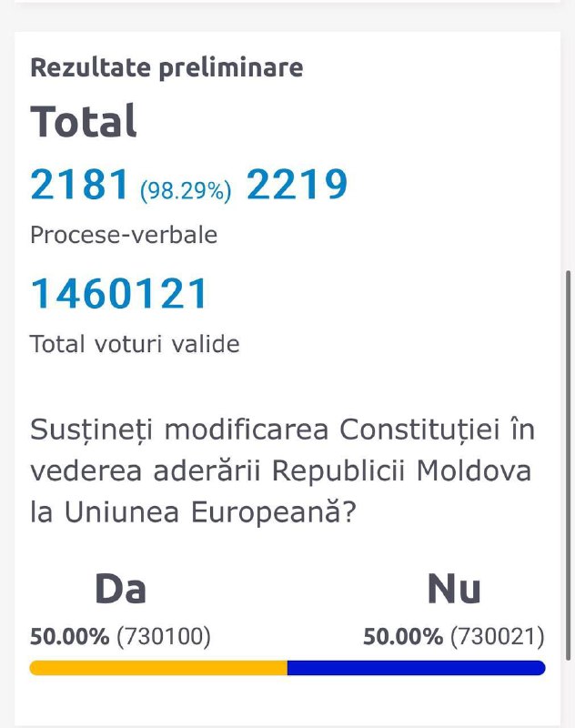Click the 1460121 valid votes figure
Image resolution: width=575 pixels, height=728 pixels.
(120, 294)
